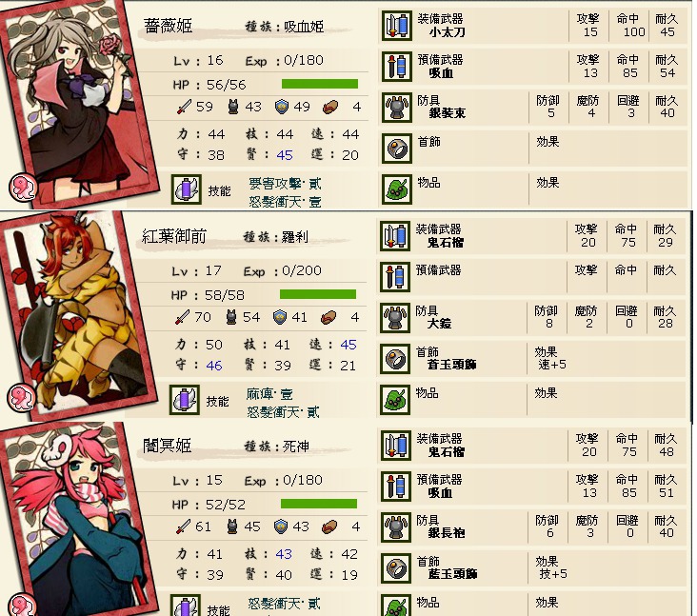The height and width of the screenshot is (616, 697).
Task: Click 薔薇姬's empty ring accessory icon
Action: 396,149
